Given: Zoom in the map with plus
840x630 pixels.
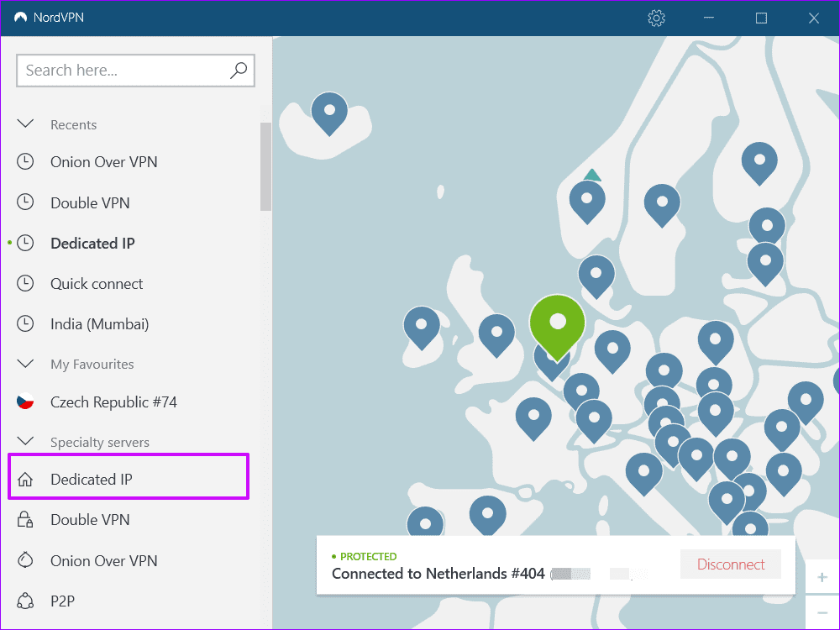Looking at the screenshot, I should coord(822,577).
